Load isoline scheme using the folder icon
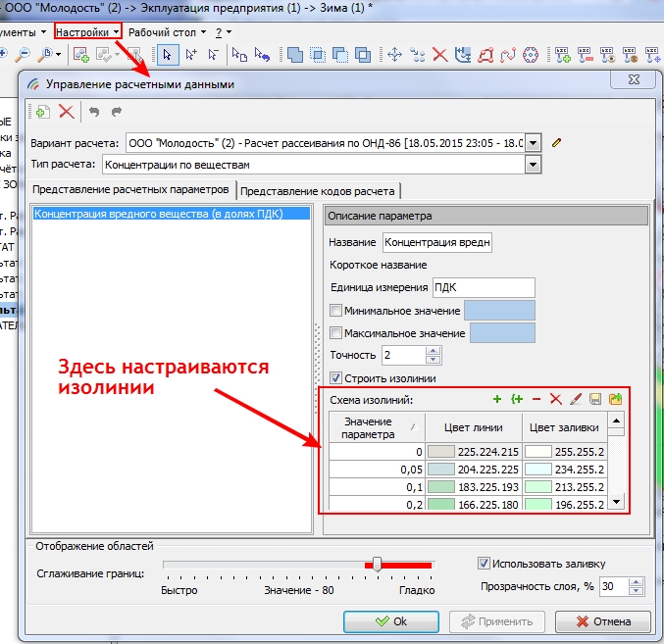The width and height of the screenshot is (664, 644). 615,399
